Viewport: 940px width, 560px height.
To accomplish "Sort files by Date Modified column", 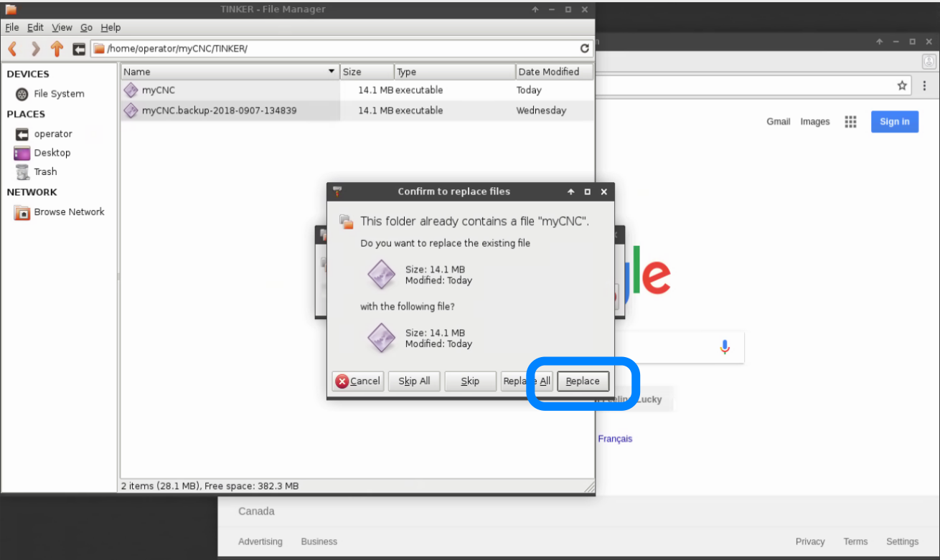I will tap(553, 72).
